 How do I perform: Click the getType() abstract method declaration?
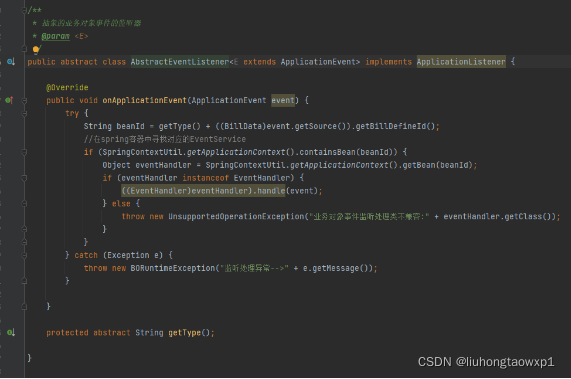189,333
